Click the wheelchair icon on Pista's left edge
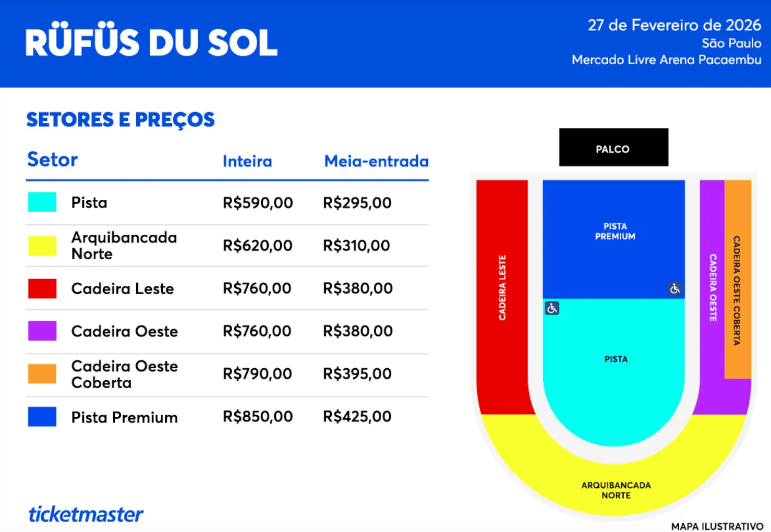 coord(552,308)
